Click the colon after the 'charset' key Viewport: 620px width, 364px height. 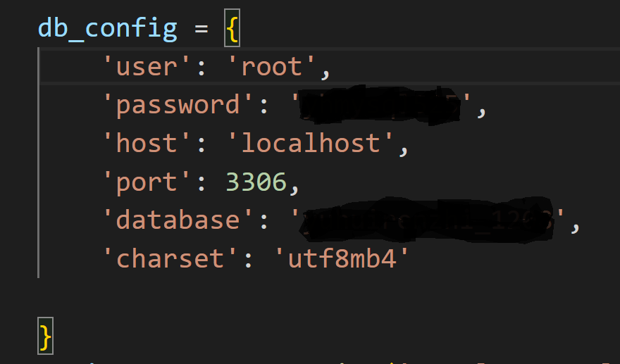pyautogui.click(x=248, y=261)
